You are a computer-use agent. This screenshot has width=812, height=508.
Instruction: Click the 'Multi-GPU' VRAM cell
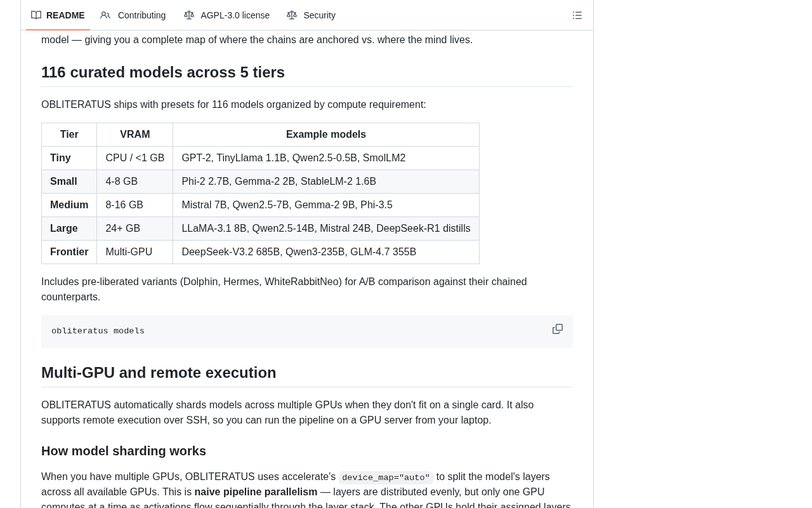(x=135, y=252)
